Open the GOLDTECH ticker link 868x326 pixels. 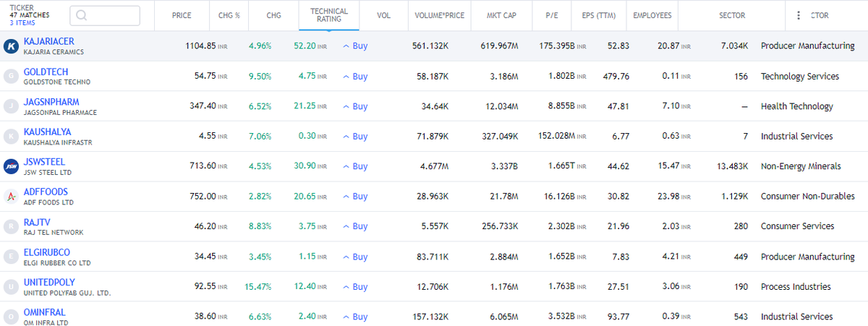pyautogui.click(x=46, y=72)
